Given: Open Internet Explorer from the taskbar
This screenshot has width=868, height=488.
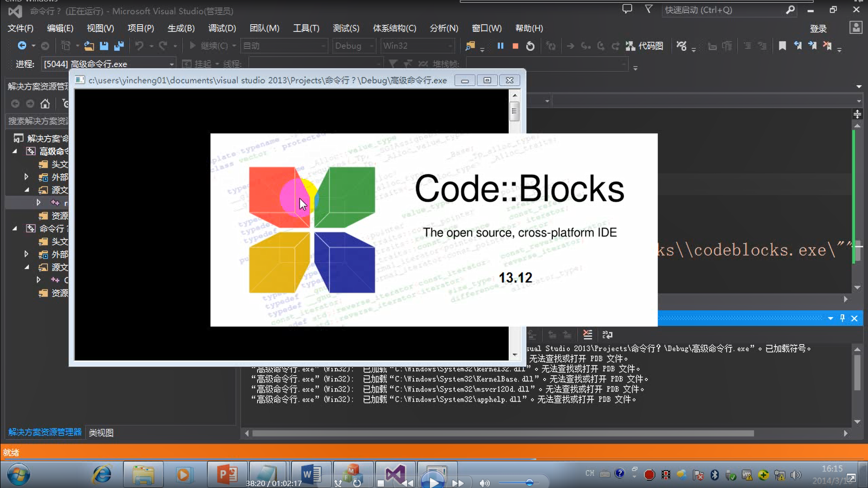Looking at the screenshot, I should click(x=102, y=475).
